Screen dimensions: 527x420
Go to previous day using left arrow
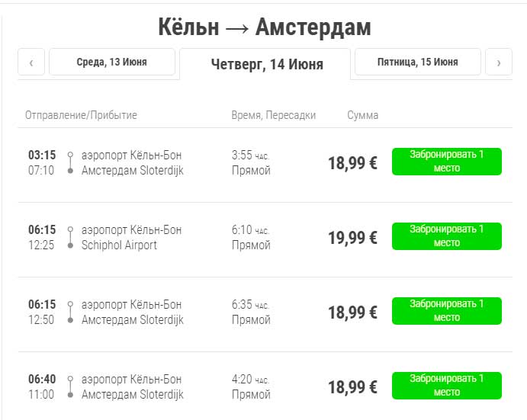(x=31, y=63)
